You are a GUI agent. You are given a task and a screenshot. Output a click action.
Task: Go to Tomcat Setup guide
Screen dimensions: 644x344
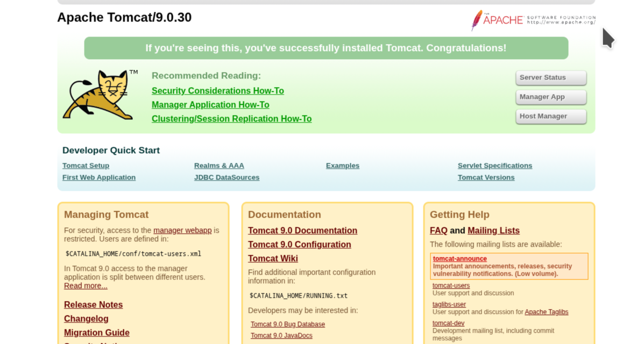tap(86, 166)
